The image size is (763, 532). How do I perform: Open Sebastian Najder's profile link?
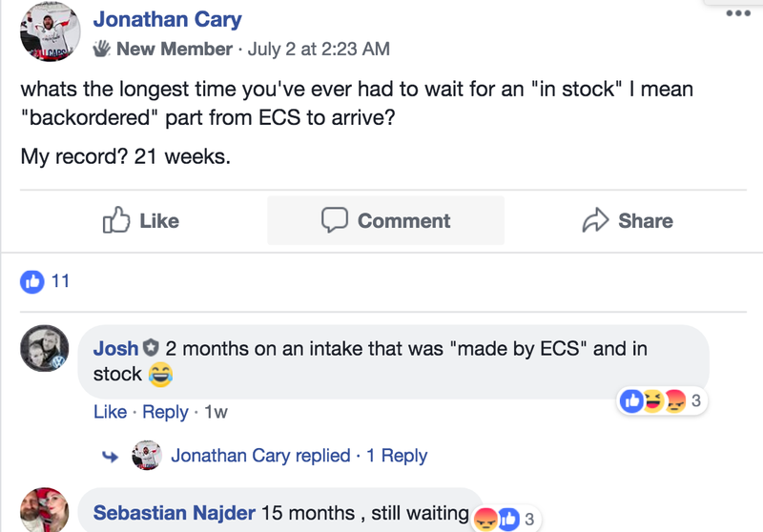coord(175,513)
